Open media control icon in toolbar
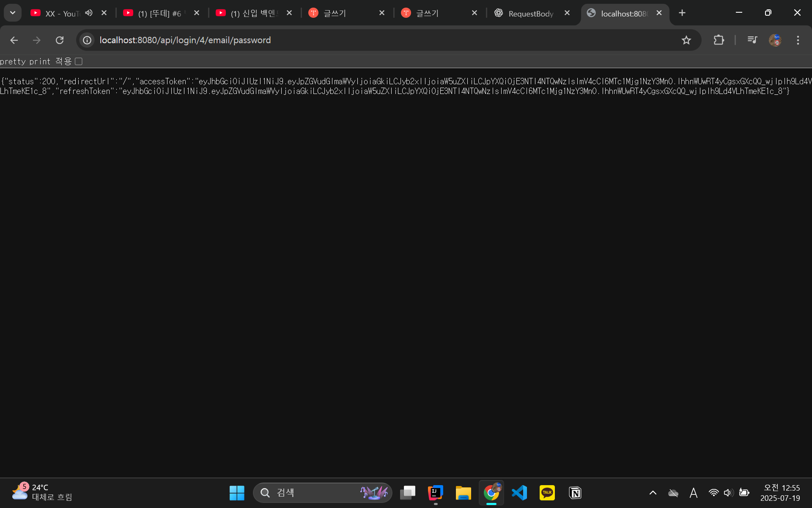 pos(752,40)
